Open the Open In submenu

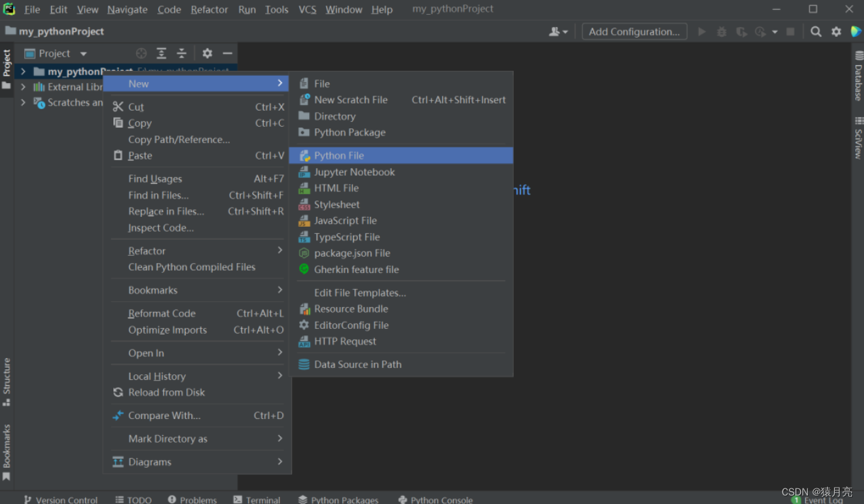tap(197, 353)
